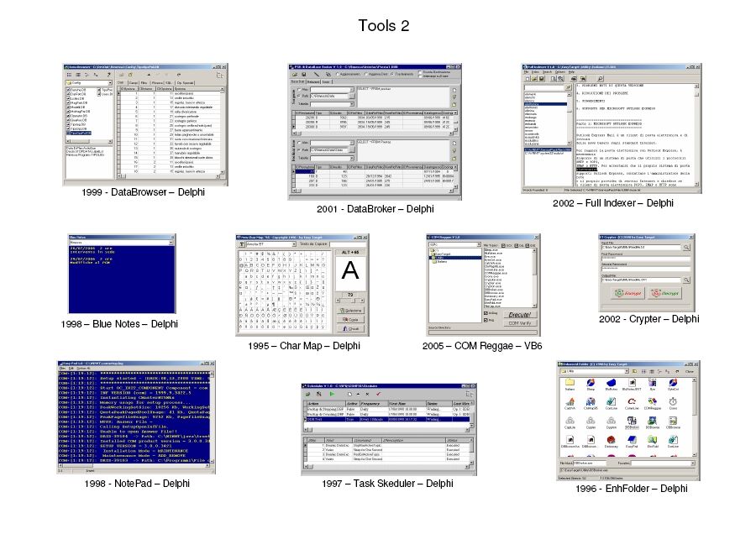The height and width of the screenshot is (534, 756).
Task: Click the lightbulb icon beside DataBroker destination query
Action: pyautogui.click(x=454, y=150)
